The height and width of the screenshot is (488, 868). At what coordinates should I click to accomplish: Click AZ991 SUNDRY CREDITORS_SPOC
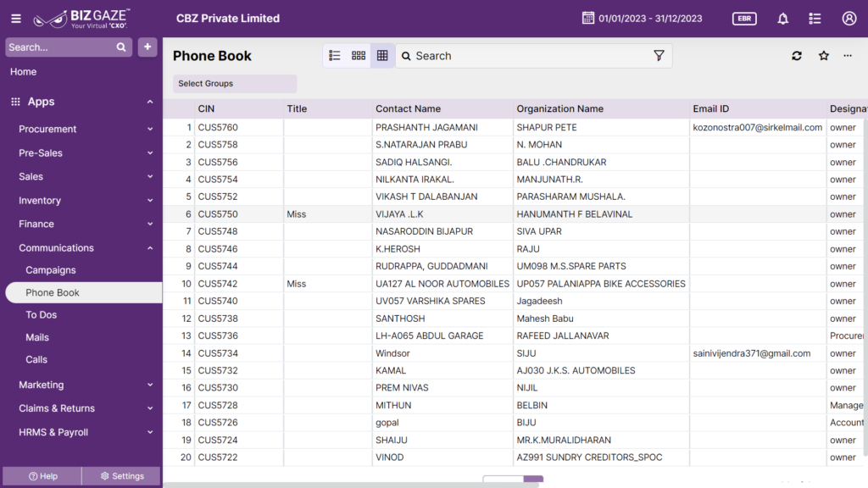(589, 457)
